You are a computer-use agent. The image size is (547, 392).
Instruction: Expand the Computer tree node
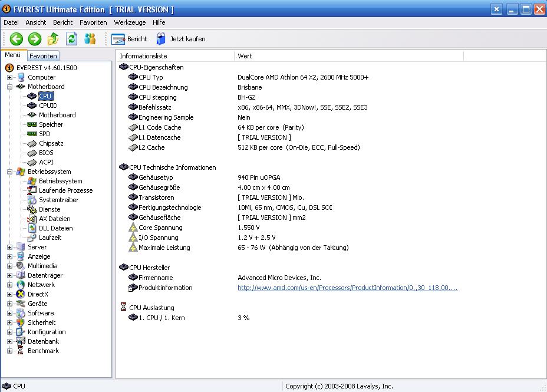[x=10, y=77]
